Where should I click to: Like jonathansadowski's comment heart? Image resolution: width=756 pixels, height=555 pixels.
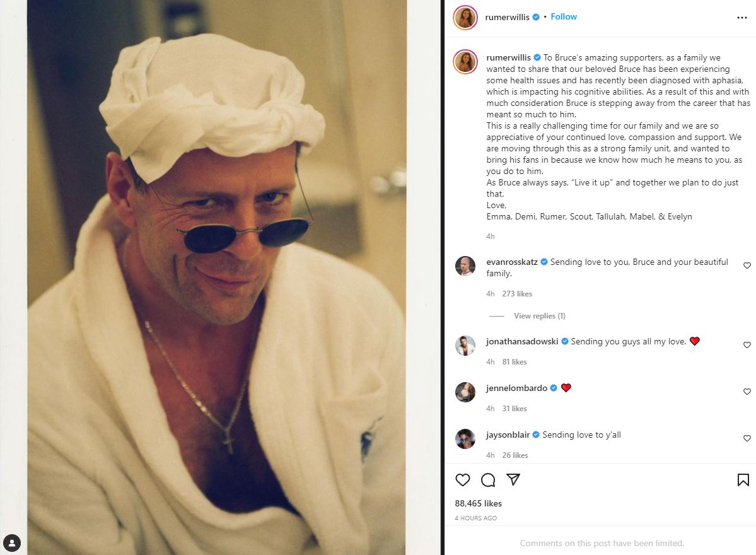(x=747, y=345)
